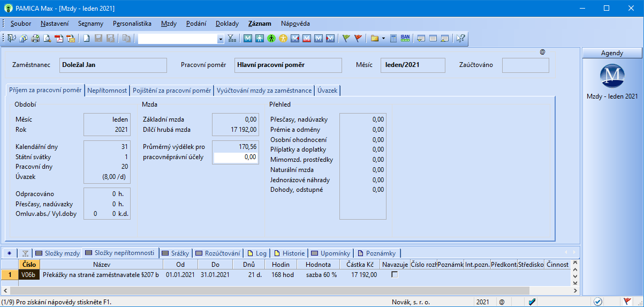
Task: Click the green person icon in the toolbar
Action: (x=271, y=39)
